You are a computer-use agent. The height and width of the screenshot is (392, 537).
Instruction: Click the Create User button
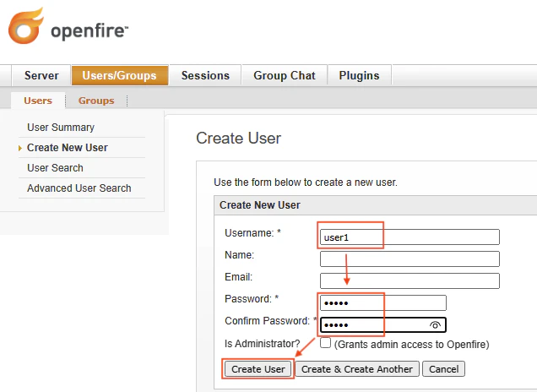click(258, 369)
